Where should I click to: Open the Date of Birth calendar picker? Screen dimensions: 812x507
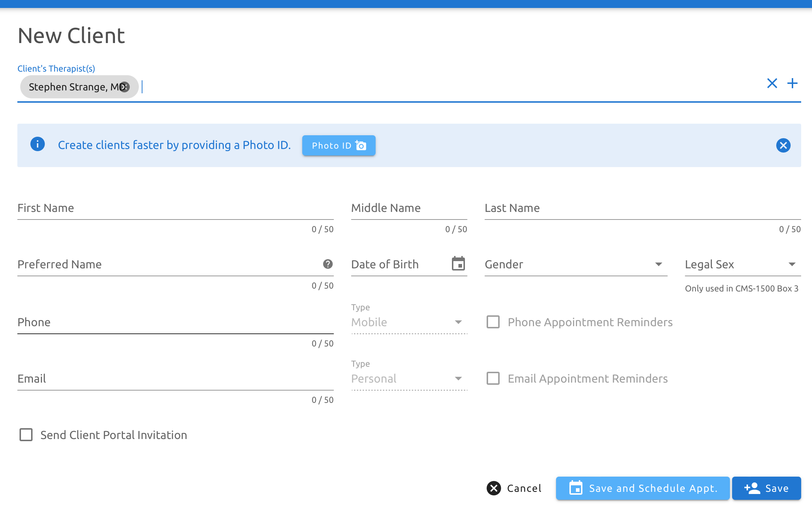(458, 264)
